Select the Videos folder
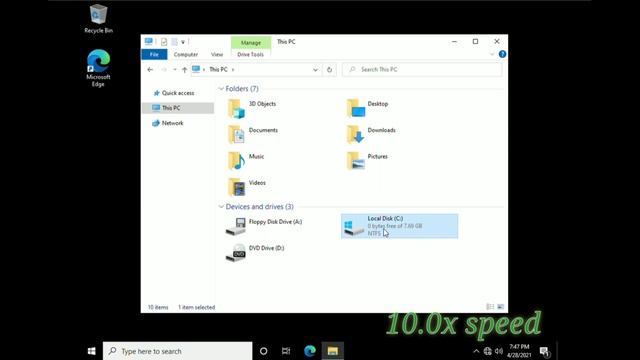 247,187
